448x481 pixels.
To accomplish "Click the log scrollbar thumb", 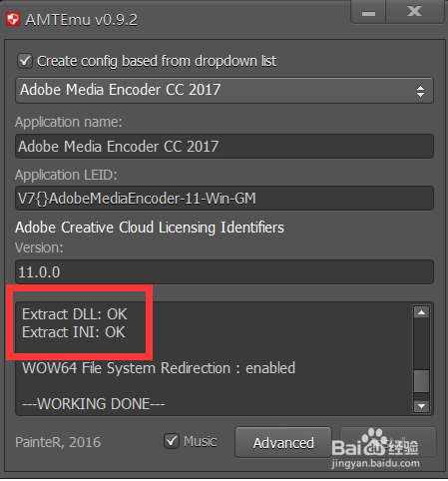I will tap(421, 381).
